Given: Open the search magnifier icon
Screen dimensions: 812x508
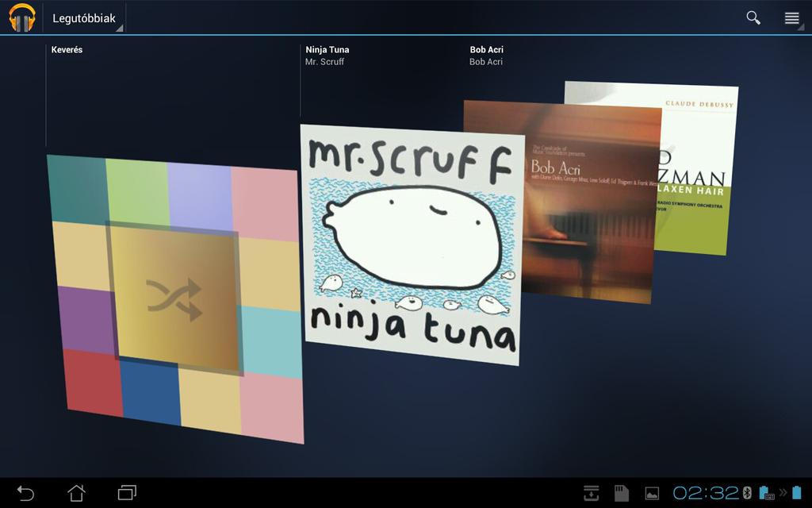Looking at the screenshot, I should pyautogui.click(x=753, y=17).
